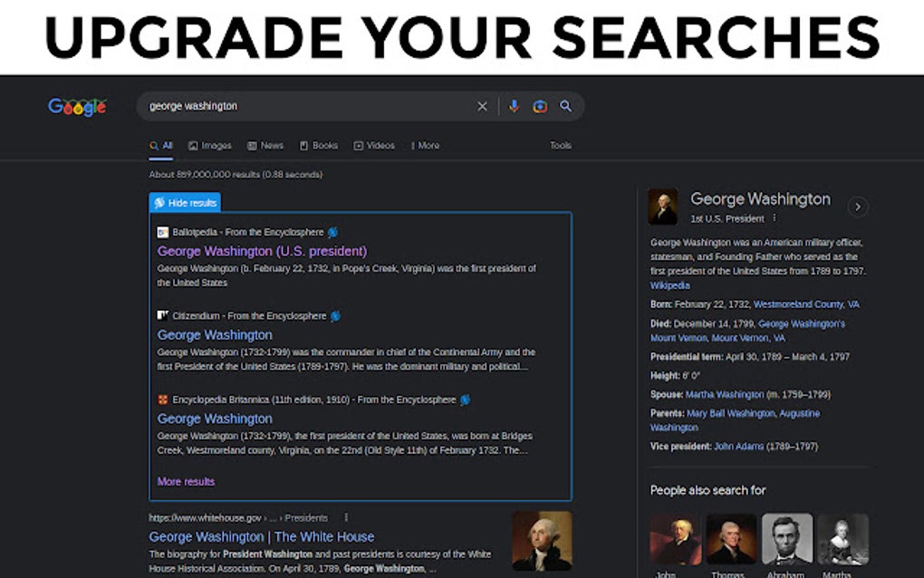Image resolution: width=924 pixels, height=578 pixels.
Task: Click the Thomas Jefferson thumbnail under People also search for
Action: click(732, 539)
